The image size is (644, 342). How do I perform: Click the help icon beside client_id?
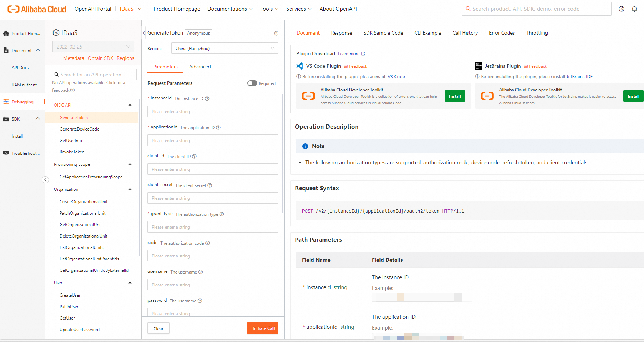(195, 157)
